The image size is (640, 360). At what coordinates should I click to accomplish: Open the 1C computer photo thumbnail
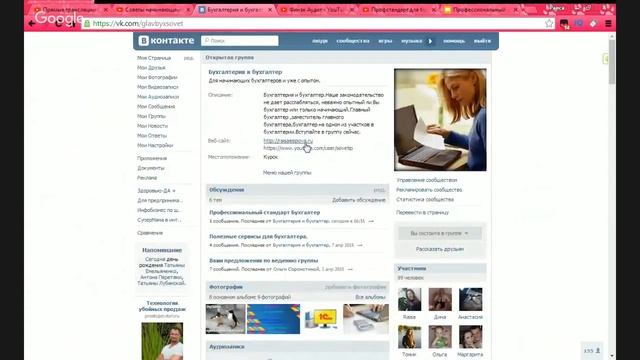(322, 319)
